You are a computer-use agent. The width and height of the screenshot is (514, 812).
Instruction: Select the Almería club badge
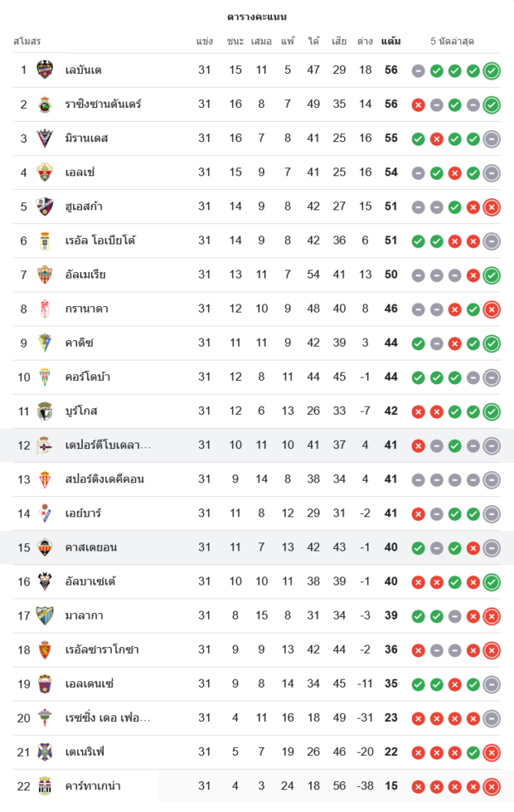45,274
